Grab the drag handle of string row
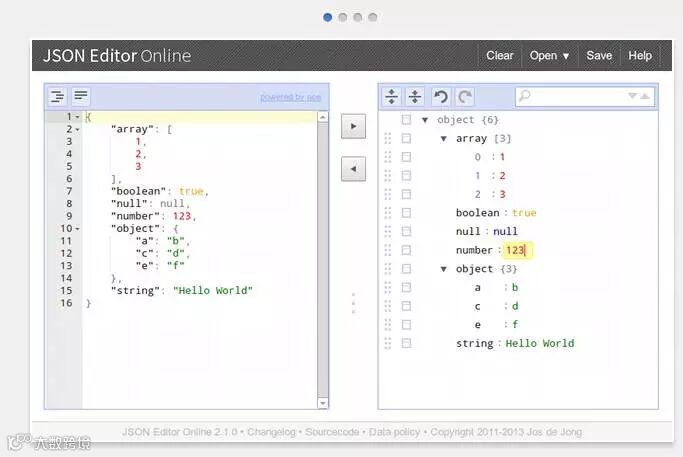This screenshot has height=457, width=683. pos(388,343)
